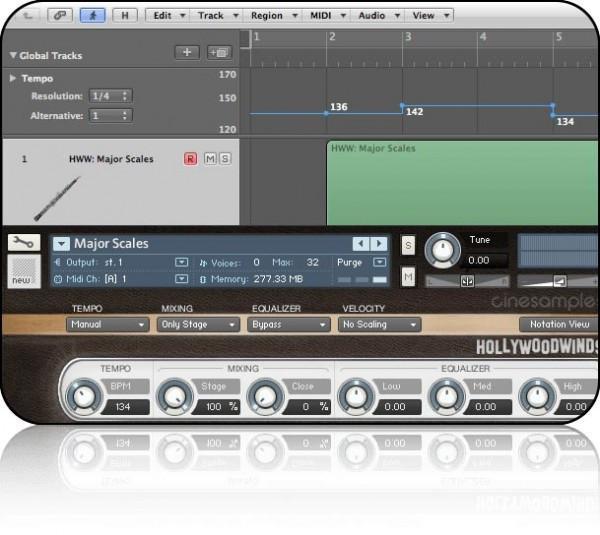The height and width of the screenshot is (535, 600).
Task: Collapse the Global Tracks disclosure triangle
Action: coord(13,55)
